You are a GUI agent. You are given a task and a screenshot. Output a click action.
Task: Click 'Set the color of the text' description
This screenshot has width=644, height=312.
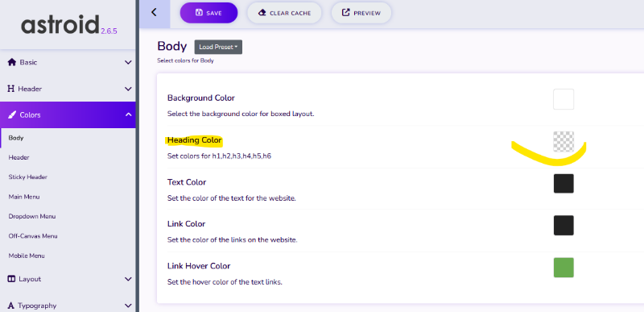click(232, 198)
